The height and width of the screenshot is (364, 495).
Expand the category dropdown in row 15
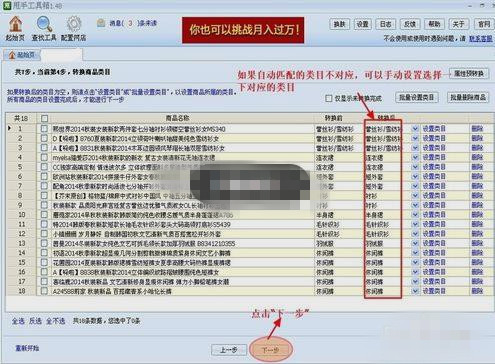click(x=415, y=263)
